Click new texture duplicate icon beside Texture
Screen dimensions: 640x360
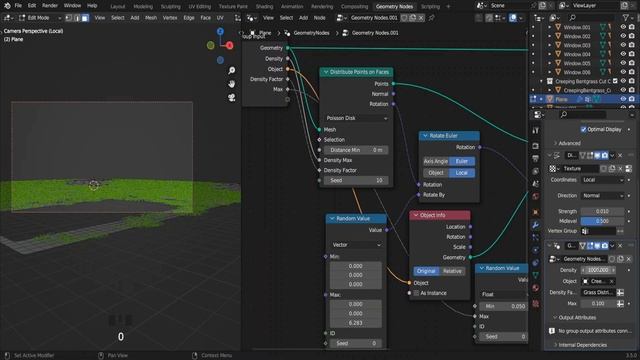612,169
